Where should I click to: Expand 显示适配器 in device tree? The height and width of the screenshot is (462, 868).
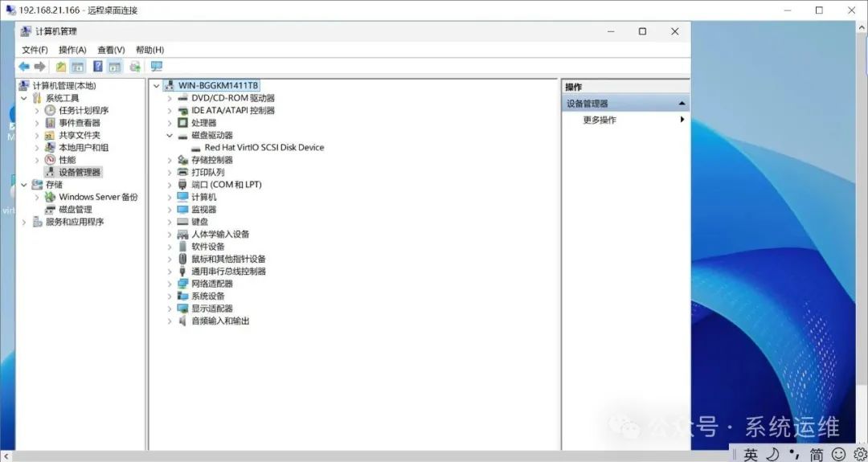tap(170, 309)
